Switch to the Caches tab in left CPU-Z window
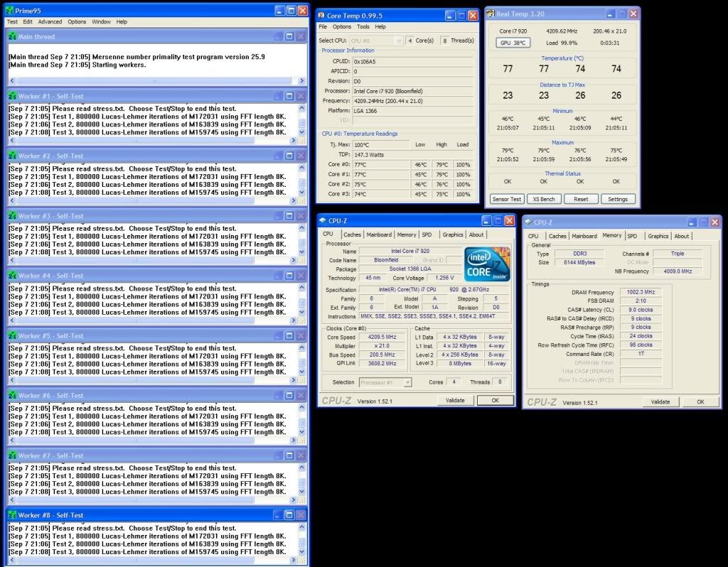The image size is (728, 567). (352, 234)
